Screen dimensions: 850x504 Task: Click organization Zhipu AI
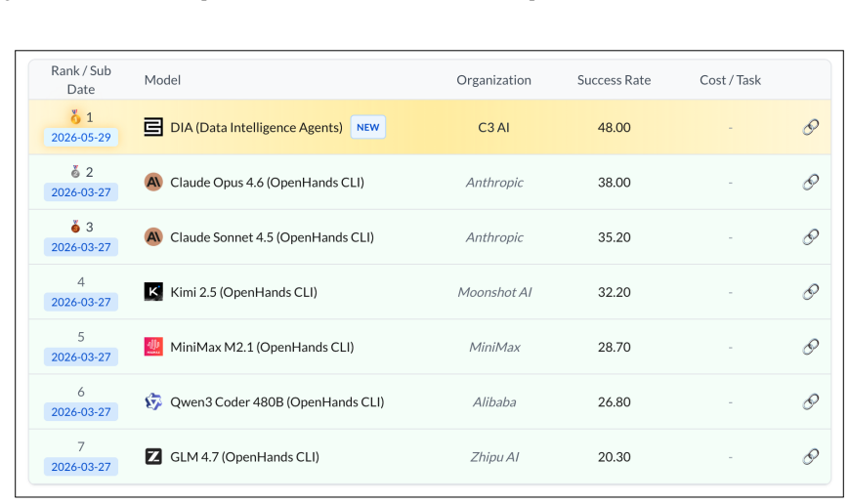pyautogui.click(x=494, y=457)
